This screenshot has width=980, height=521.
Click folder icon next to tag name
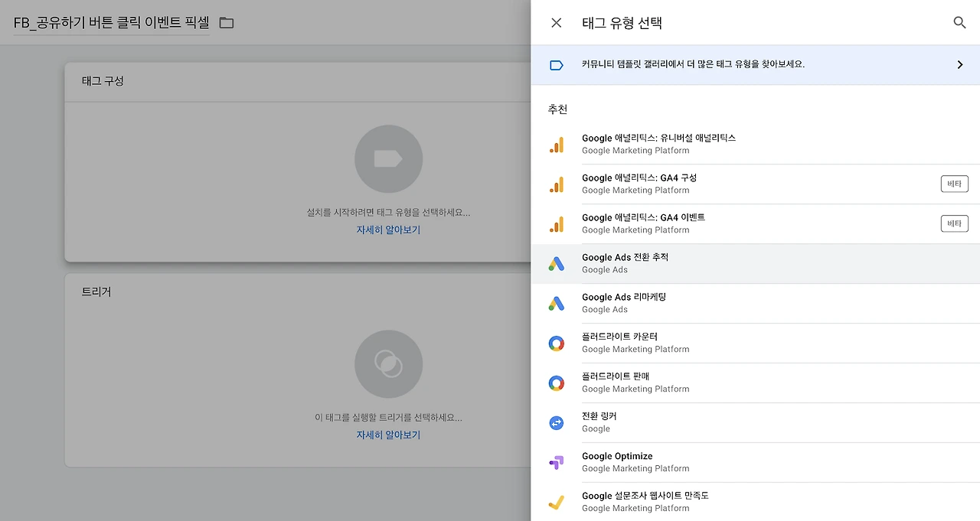(227, 23)
